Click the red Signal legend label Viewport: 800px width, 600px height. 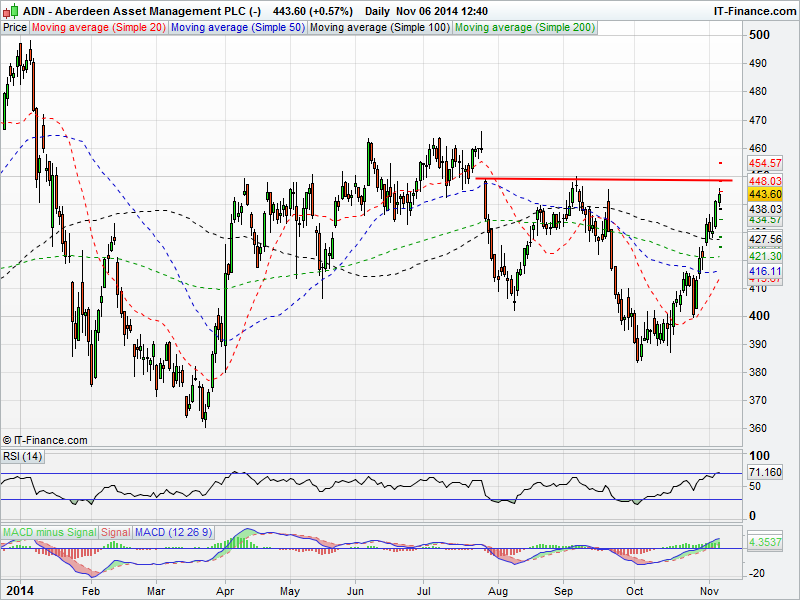(116, 531)
